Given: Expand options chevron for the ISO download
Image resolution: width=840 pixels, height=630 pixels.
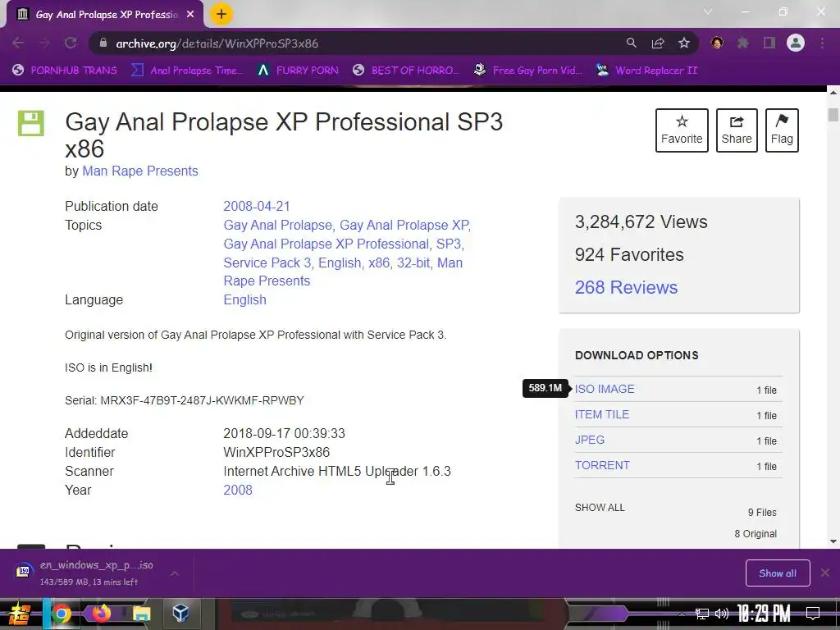Looking at the screenshot, I should (175, 573).
